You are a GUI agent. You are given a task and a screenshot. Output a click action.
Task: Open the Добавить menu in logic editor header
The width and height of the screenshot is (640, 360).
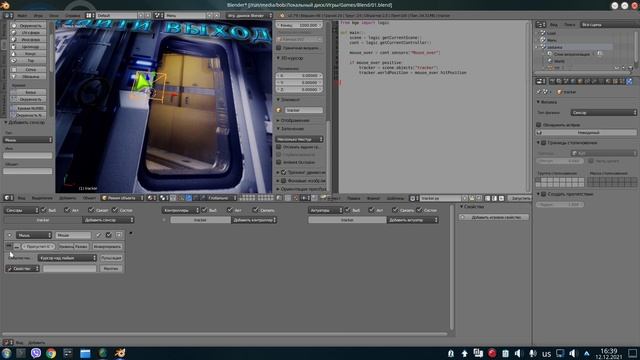pyautogui.click(x=37, y=342)
